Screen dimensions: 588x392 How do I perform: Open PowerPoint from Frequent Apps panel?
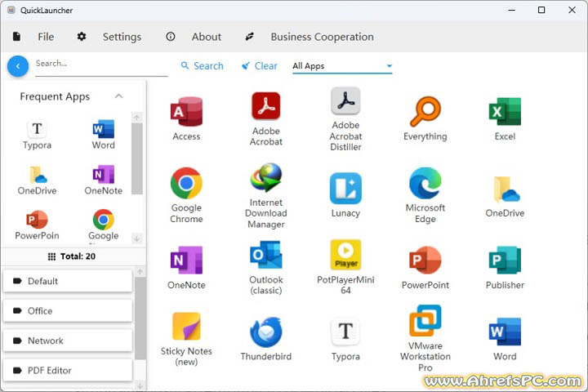point(37,225)
